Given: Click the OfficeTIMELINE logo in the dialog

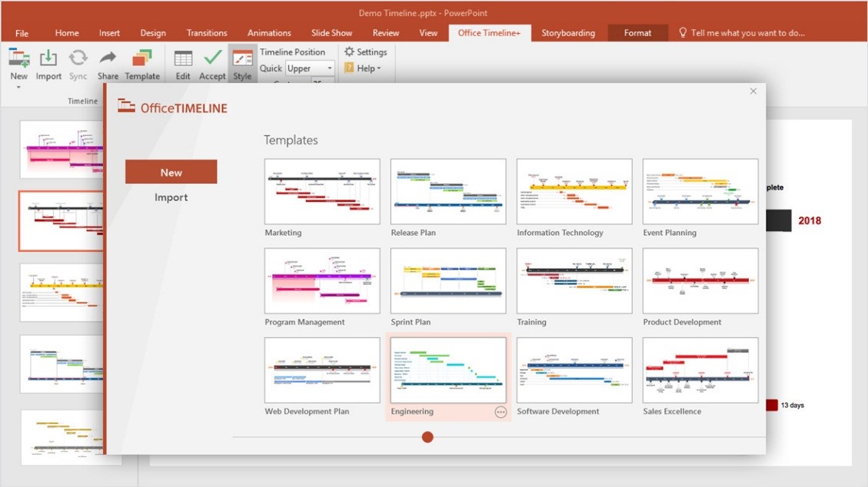Looking at the screenshot, I should coord(173,108).
